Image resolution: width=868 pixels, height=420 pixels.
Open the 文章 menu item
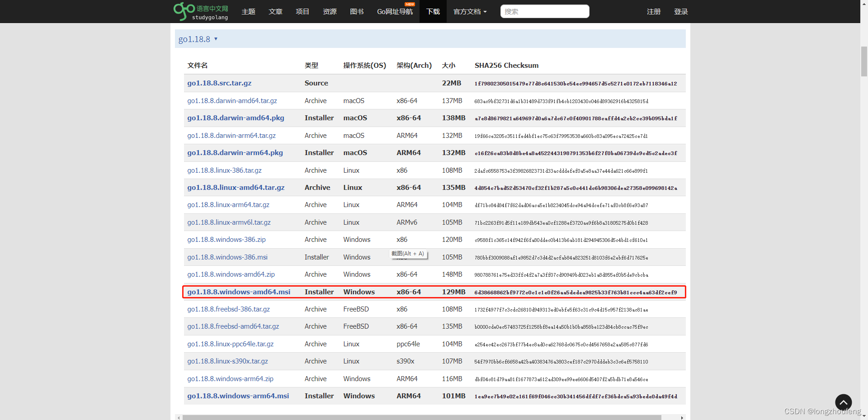pos(275,11)
